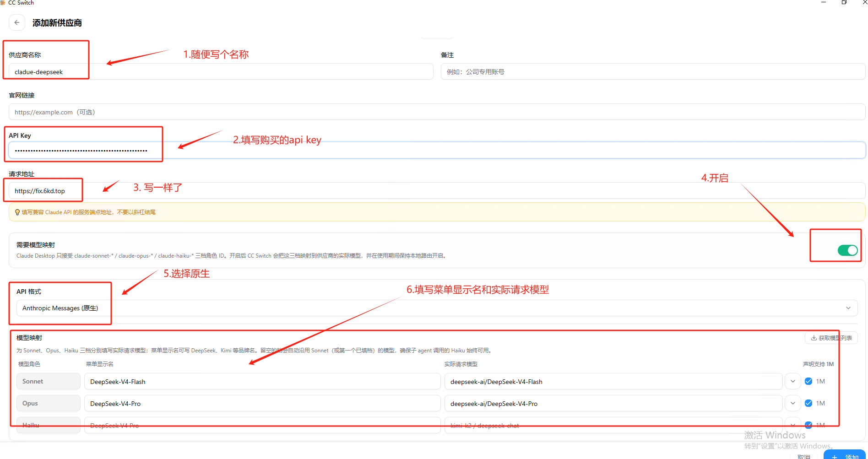Expand the Opus actual model dropdown chevron
This screenshot has width=868, height=459.
pyautogui.click(x=792, y=403)
